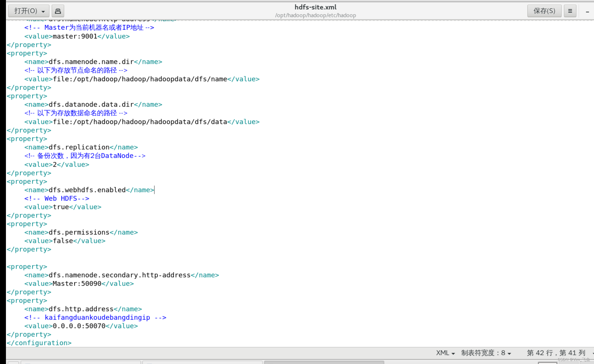Click dfs.http.address name text
Screen dimensions: 594x364
pyautogui.click(x=81, y=309)
